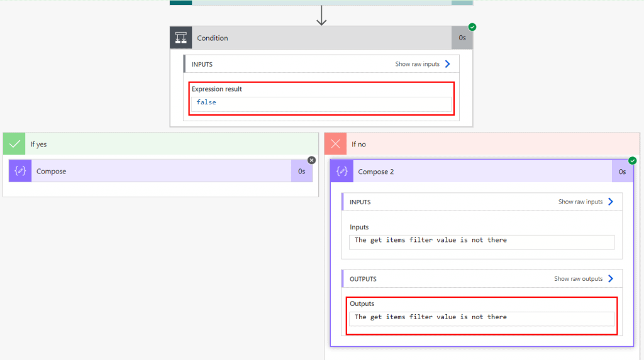Open Show raw outputs link in Compose 2
This screenshot has width=644, height=360.
point(579,279)
